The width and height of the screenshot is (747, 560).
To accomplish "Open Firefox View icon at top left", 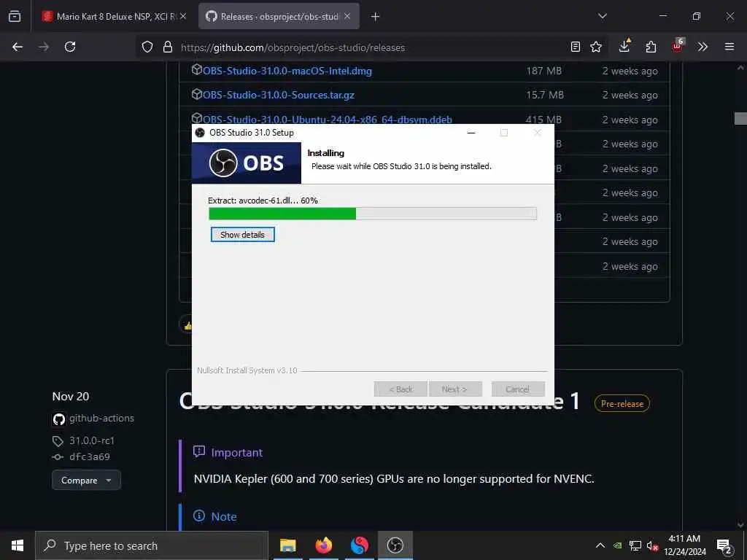I will tap(15, 16).
